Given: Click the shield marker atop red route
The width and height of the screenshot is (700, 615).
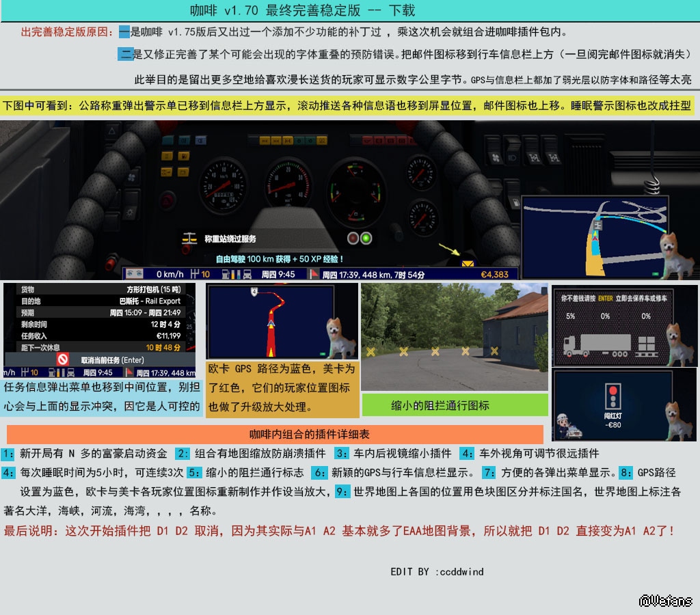Looking at the screenshot, I should (x=254, y=292).
